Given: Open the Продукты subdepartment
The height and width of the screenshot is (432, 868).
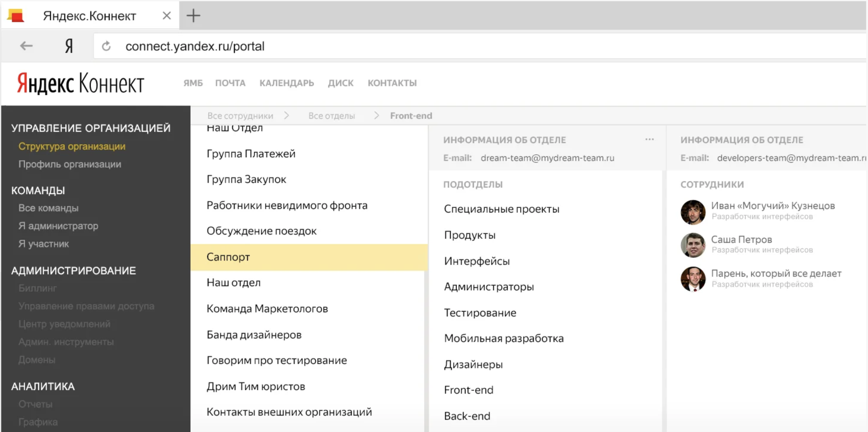Looking at the screenshot, I should point(470,235).
